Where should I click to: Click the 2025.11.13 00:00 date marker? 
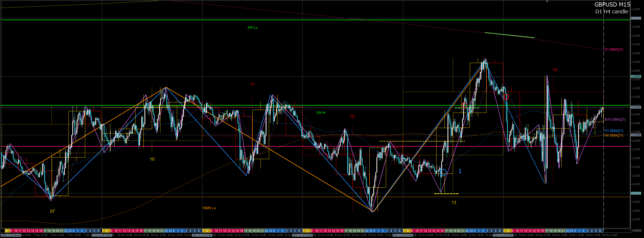[403, 235]
